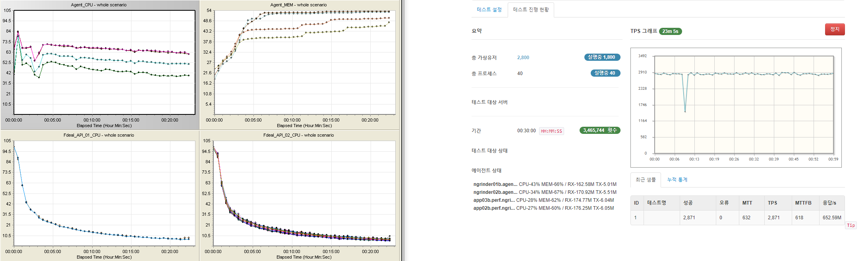Select the 최근 샘플 tab
The height and width of the screenshot is (261, 868).
click(x=646, y=180)
